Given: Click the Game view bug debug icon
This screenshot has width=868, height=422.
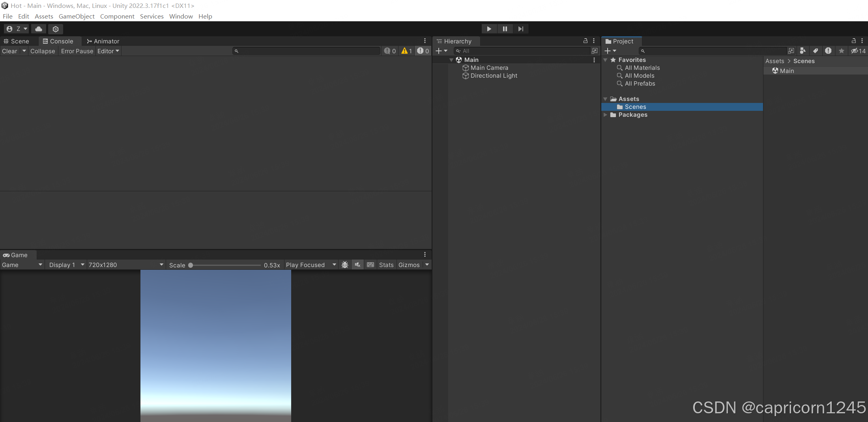Looking at the screenshot, I should (x=344, y=265).
